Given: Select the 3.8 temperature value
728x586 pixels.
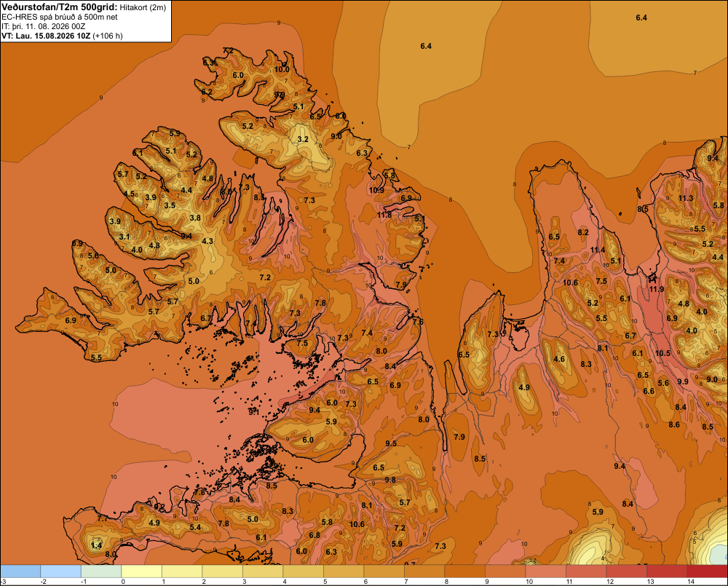Looking at the screenshot, I should (195, 218).
